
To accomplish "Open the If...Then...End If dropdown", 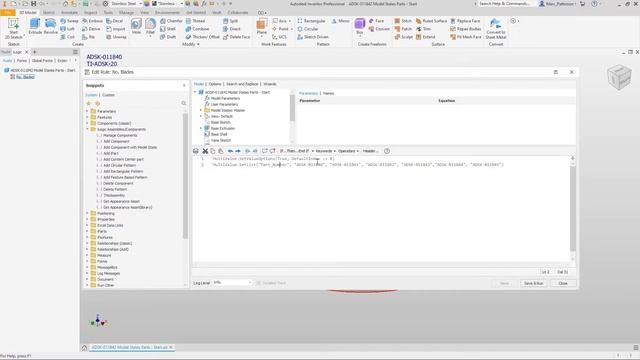I will (x=296, y=151).
